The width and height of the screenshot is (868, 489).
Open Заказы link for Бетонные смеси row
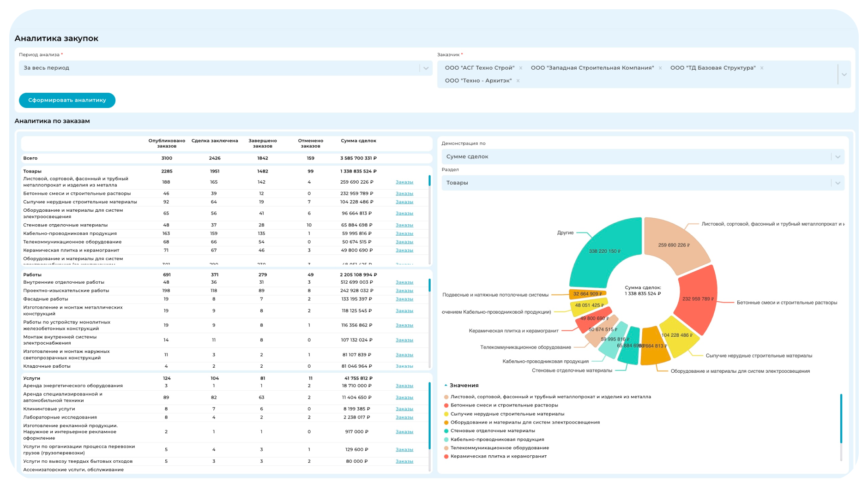pos(404,194)
